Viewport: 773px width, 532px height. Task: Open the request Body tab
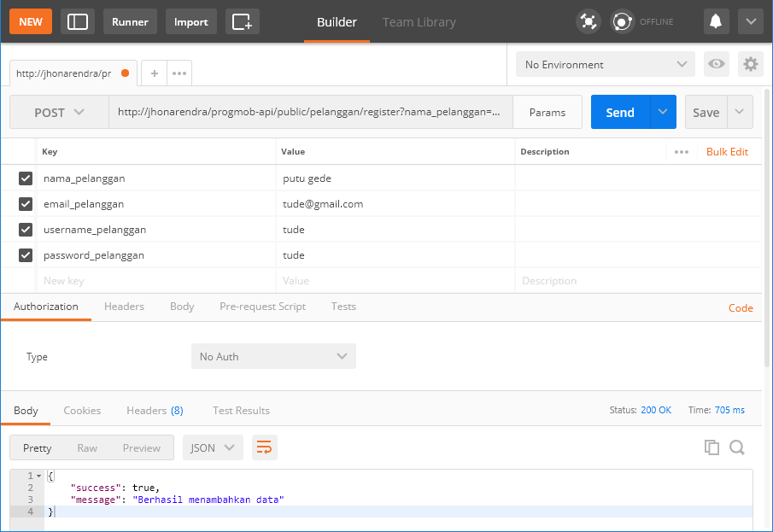[x=182, y=307]
